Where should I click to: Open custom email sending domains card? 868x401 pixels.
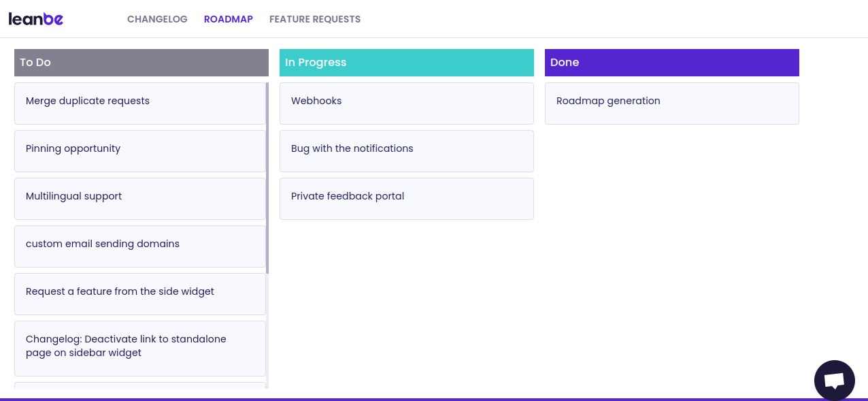(x=140, y=246)
